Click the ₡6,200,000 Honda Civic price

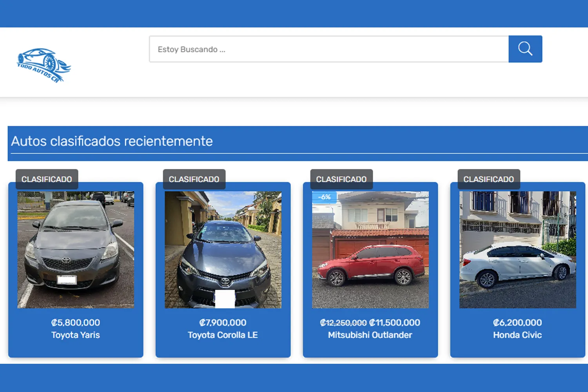(x=517, y=322)
